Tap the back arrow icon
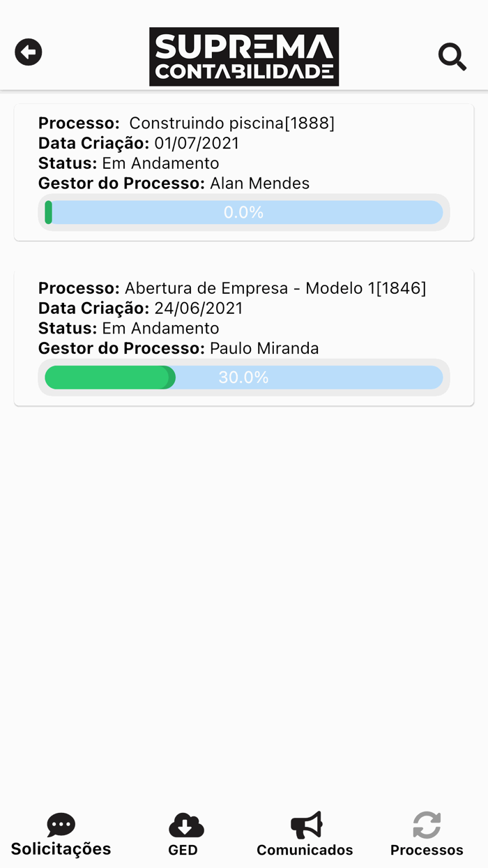Viewport: 488px width, 868px height. pyautogui.click(x=28, y=52)
